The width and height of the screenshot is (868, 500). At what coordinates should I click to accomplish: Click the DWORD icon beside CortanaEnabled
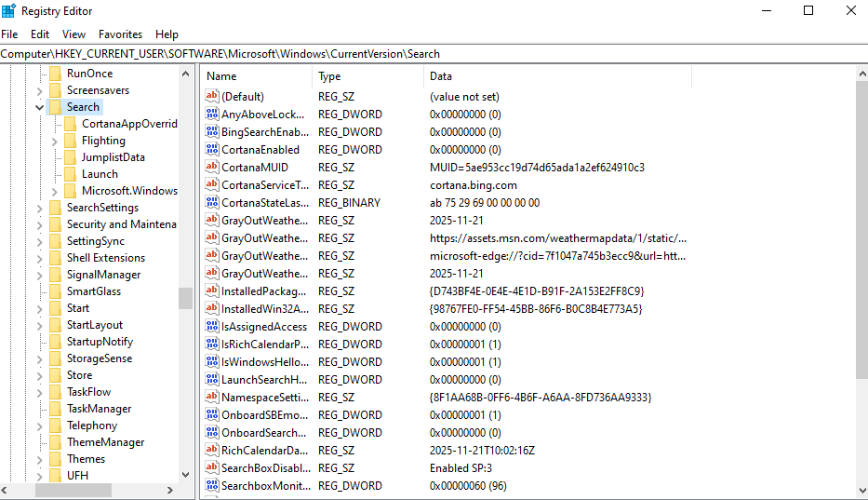point(211,149)
